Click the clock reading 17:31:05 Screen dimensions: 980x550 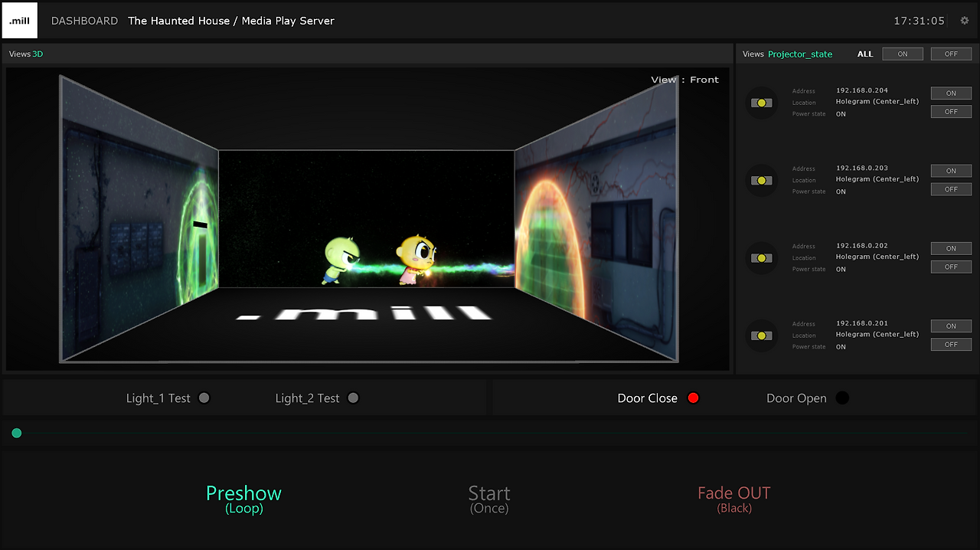920,21
